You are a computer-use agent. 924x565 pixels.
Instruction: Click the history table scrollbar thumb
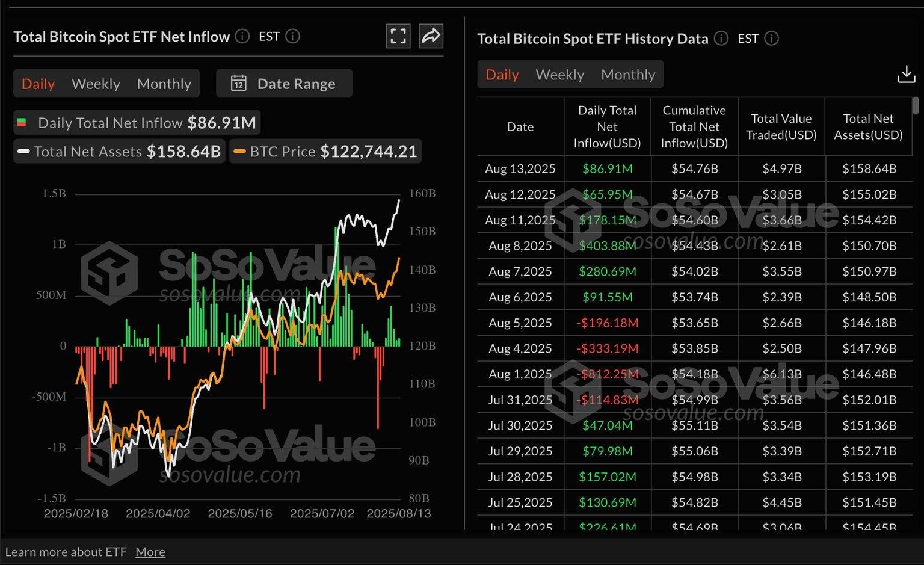point(915,106)
